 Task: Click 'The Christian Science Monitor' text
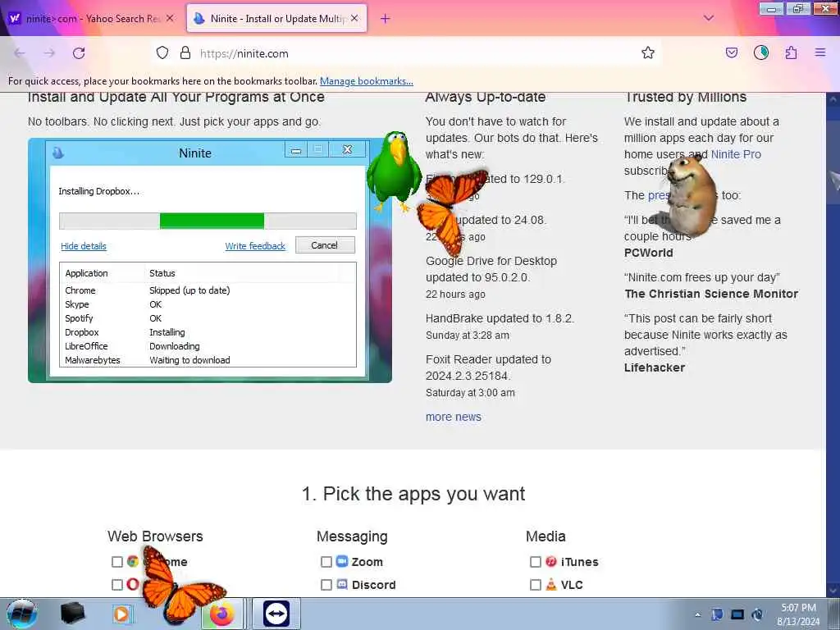[x=711, y=294]
